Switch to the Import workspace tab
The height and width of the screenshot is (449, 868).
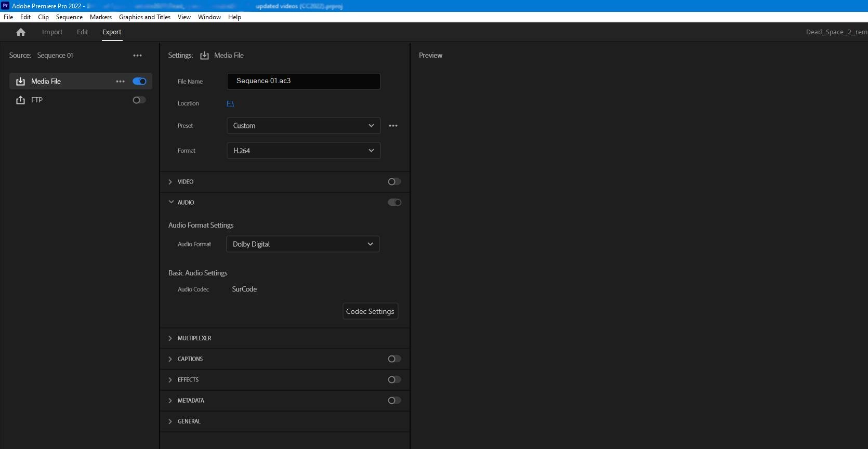tap(52, 32)
